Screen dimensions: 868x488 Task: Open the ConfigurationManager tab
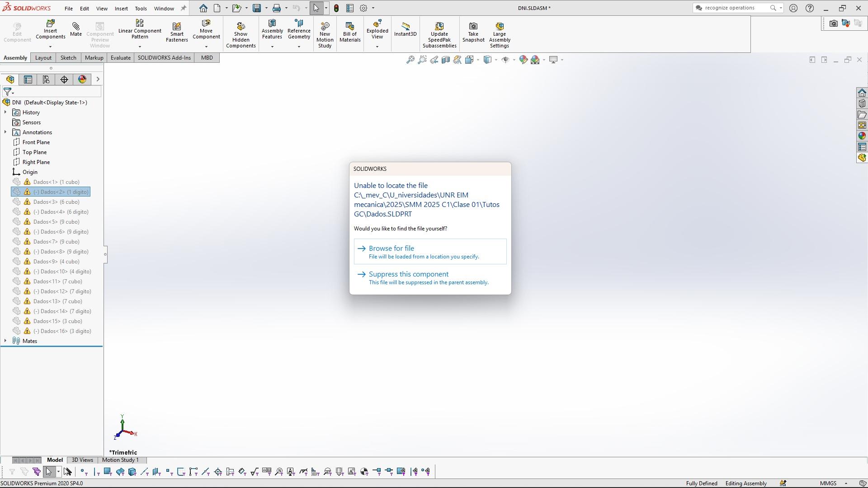pyautogui.click(x=46, y=80)
